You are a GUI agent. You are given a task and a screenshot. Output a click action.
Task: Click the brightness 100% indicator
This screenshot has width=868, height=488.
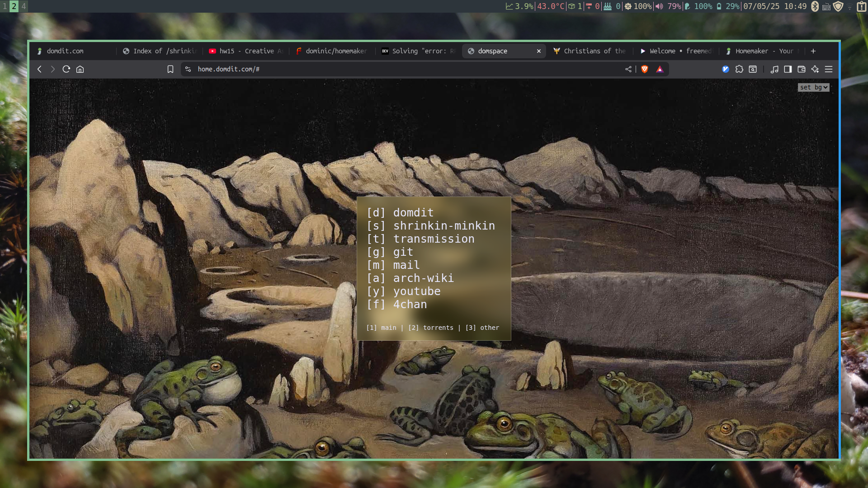coord(638,6)
